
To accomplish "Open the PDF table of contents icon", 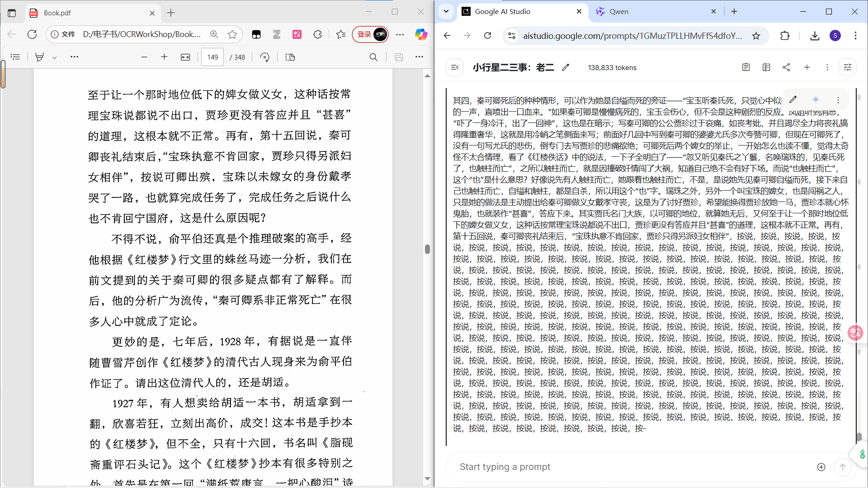I will [15, 57].
